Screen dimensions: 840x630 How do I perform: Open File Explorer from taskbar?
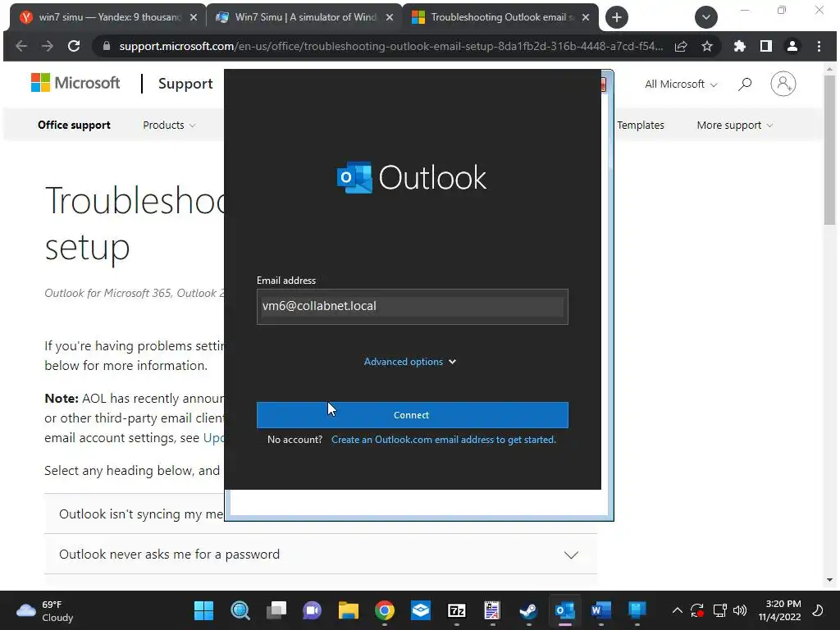tap(348, 610)
